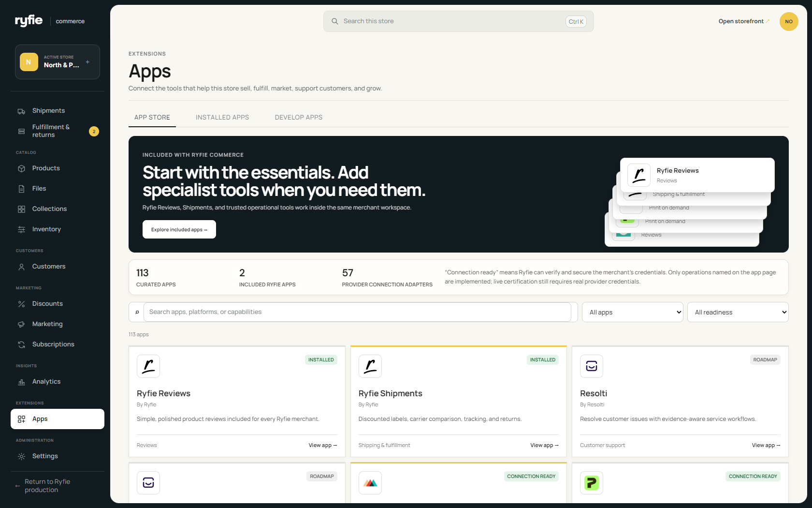
Task: Click the Customers person icon
Action: [21, 267]
